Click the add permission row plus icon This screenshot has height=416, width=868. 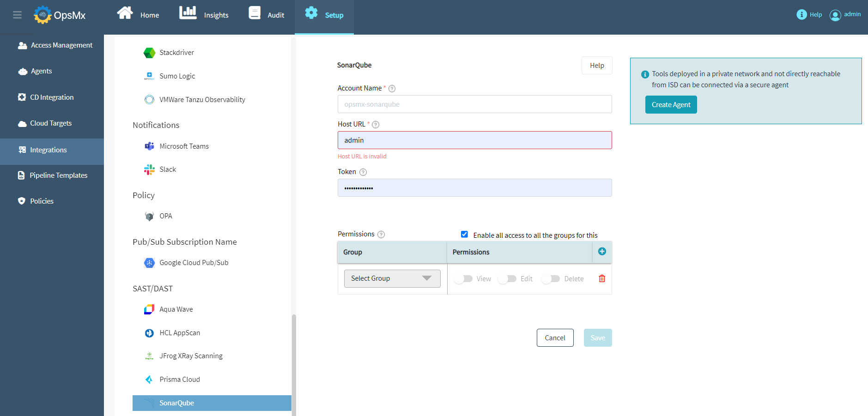pos(602,252)
